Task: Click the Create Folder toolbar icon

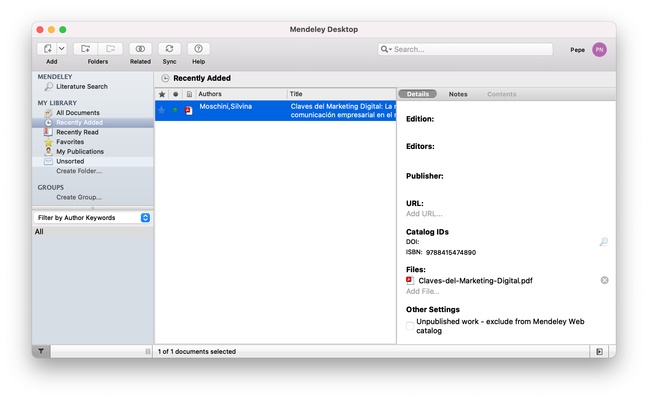Action: 86,49
